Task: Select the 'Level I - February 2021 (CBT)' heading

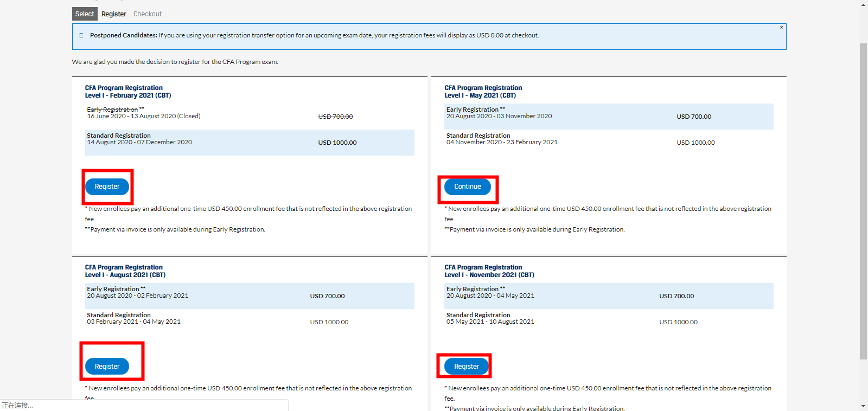Action: click(x=128, y=95)
